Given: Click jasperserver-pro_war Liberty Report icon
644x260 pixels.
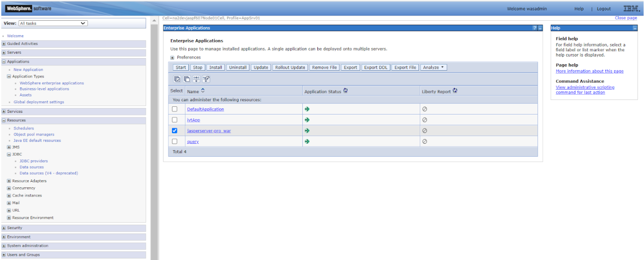Looking at the screenshot, I should (425, 131).
